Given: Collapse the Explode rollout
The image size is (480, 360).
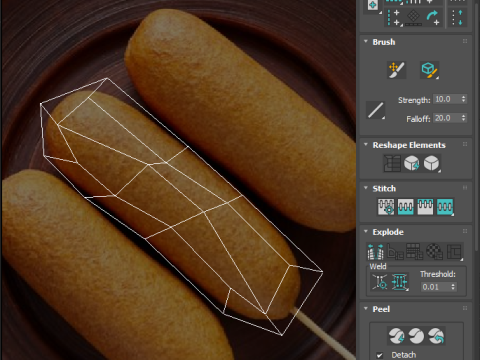Looking at the screenshot, I should pyautogui.click(x=366, y=231).
